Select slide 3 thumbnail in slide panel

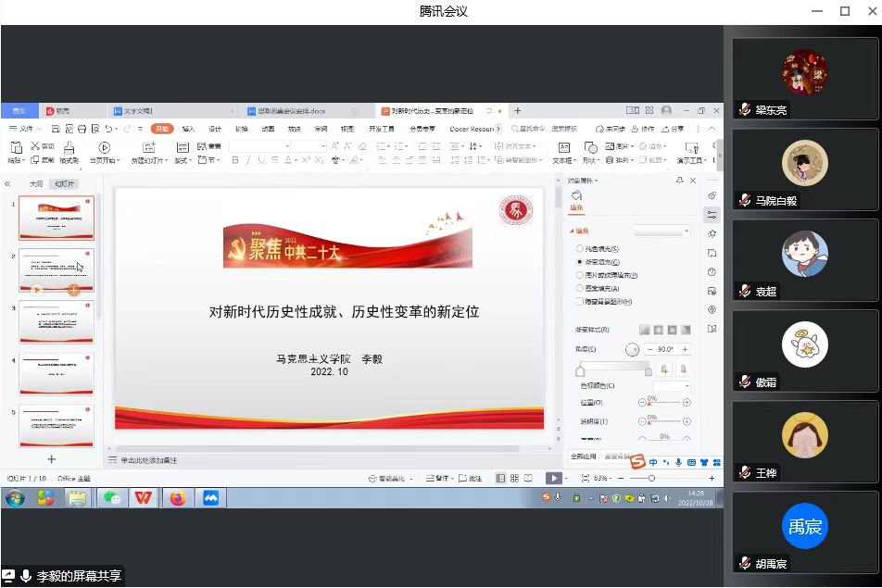pos(57,321)
